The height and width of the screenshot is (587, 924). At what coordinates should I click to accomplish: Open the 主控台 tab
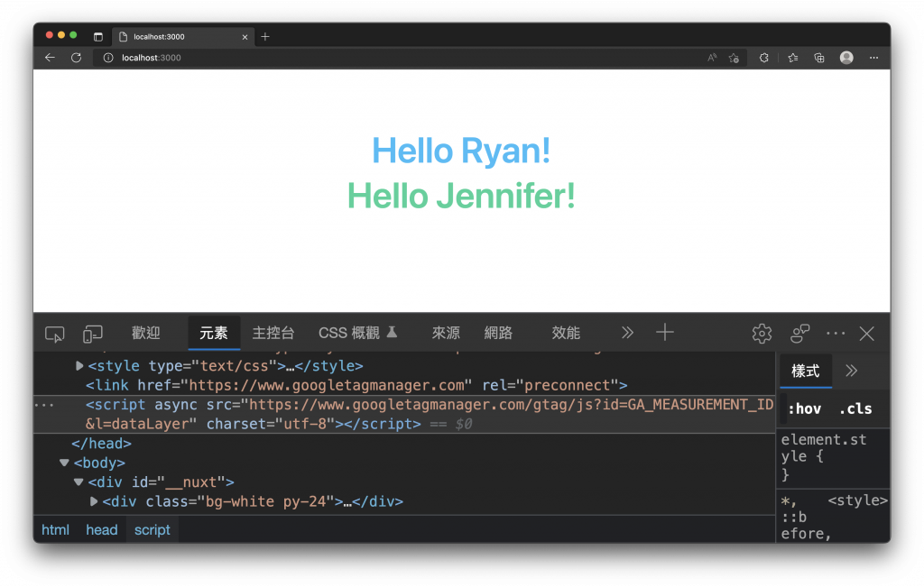[273, 334]
